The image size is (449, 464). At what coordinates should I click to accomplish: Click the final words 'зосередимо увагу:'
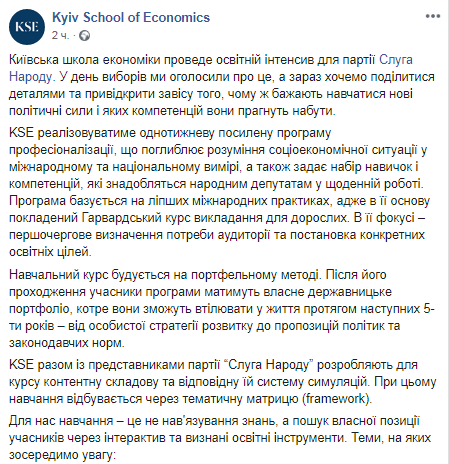click(x=62, y=455)
